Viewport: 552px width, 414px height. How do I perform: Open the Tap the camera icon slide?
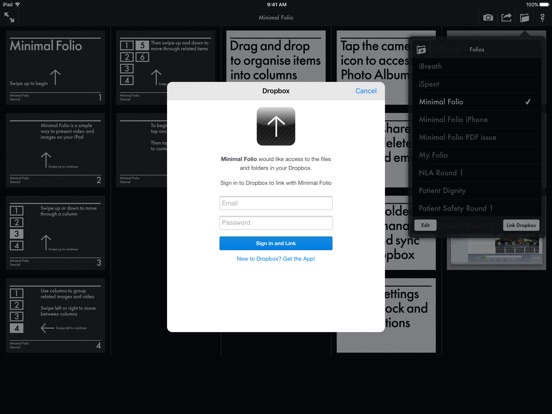pyautogui.click(x=373, y=60)
